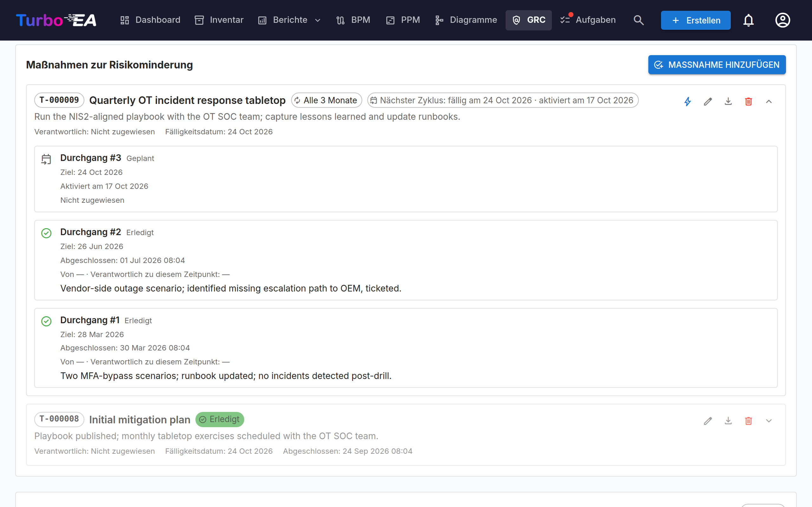Delete the Initial mitigation plan task
The width and height of the screenshot is (812, 507).
[x=748, y=420]
